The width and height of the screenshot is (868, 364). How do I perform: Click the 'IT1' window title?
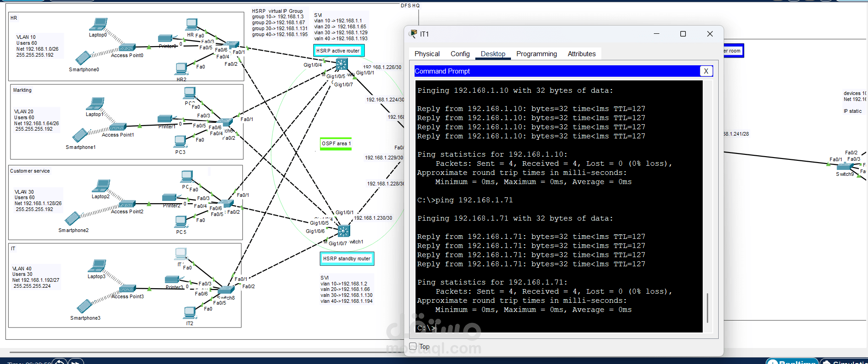point(424,34)
